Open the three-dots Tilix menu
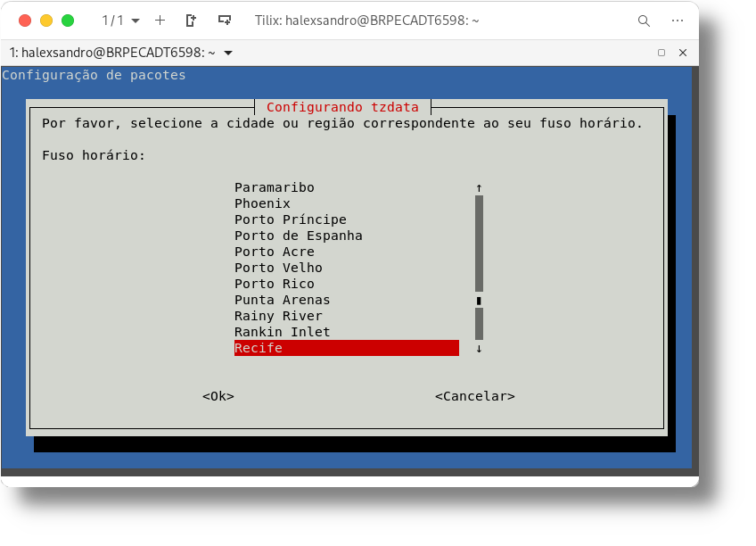Screen dimensions: 756x546 click(x=678, y=21)
